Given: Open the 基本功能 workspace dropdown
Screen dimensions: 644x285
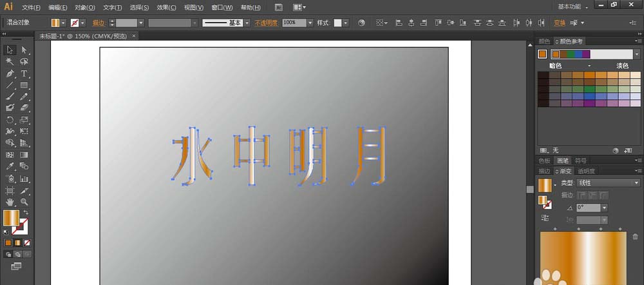Looking at the screenshot, I should click(576, 6).
